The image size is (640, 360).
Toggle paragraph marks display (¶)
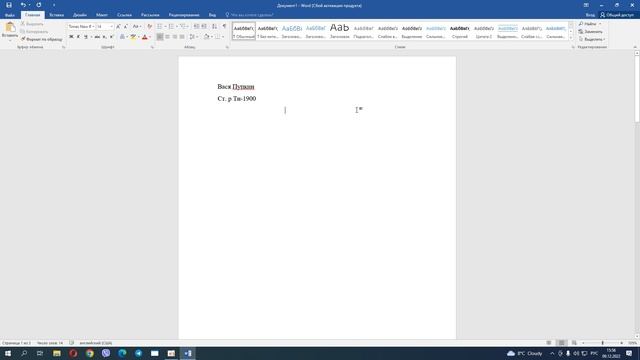(x=224, y=27)
